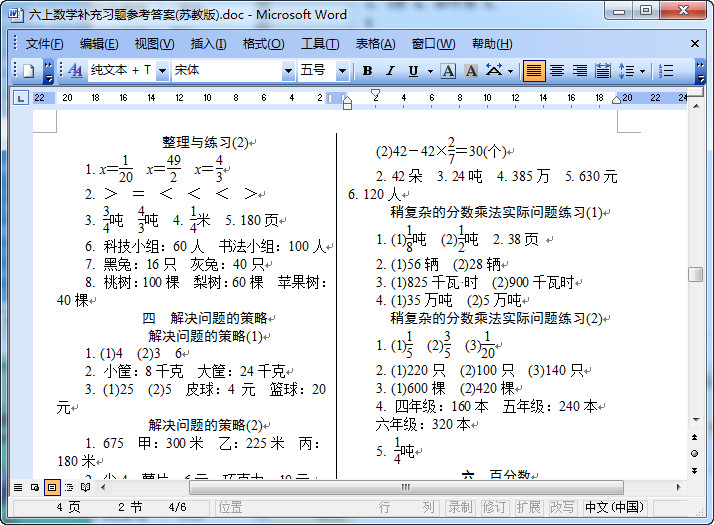Image resolution: width=714 pixels, height=525 pixels.
Task: Expand the underline style dropdown arrow
Action: click(x=430, y=71)
